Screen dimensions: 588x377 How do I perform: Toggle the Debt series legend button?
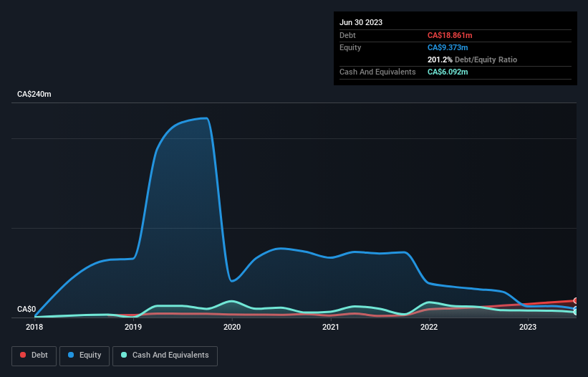tap(34, 355)
